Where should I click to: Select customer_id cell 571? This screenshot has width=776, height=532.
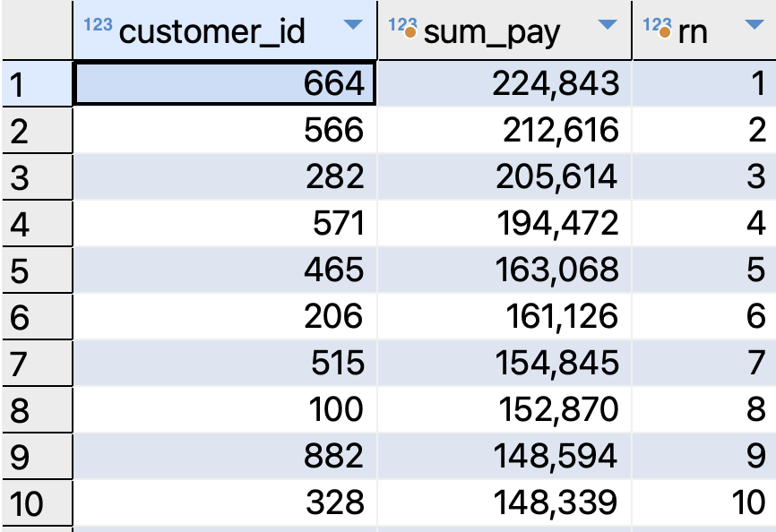point(225,223)
